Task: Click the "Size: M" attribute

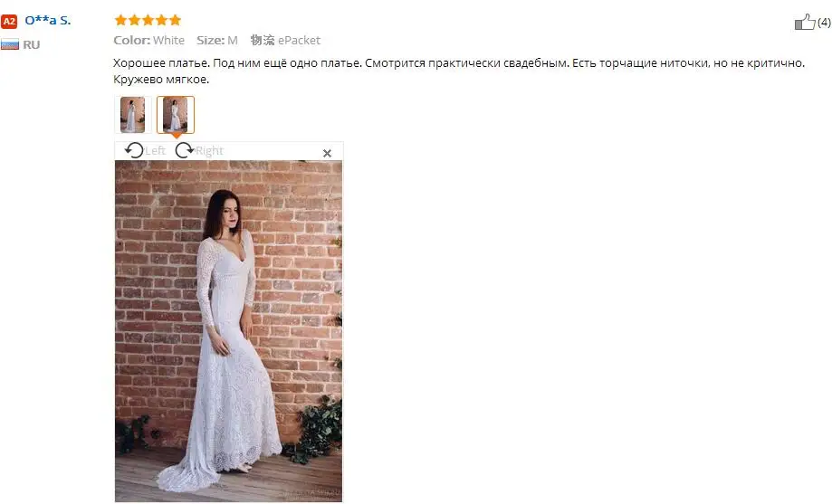Action: point(217,41)
